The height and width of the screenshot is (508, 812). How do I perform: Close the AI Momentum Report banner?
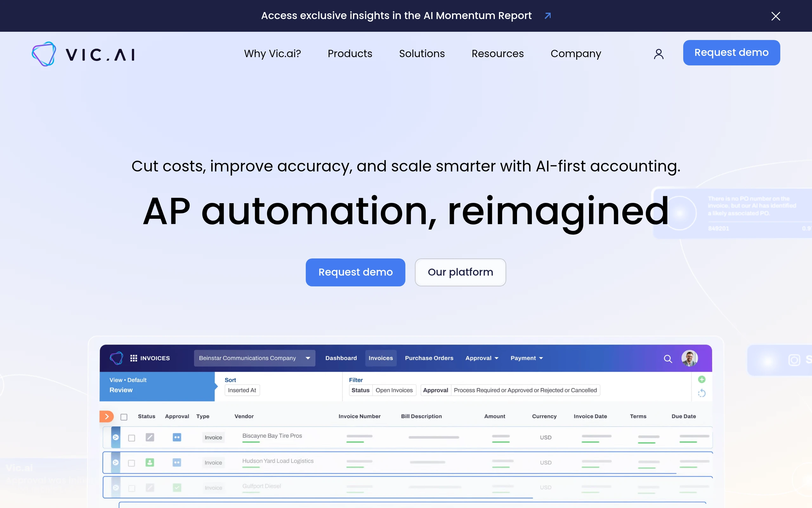pyautogui.click(x=776, y=16)
